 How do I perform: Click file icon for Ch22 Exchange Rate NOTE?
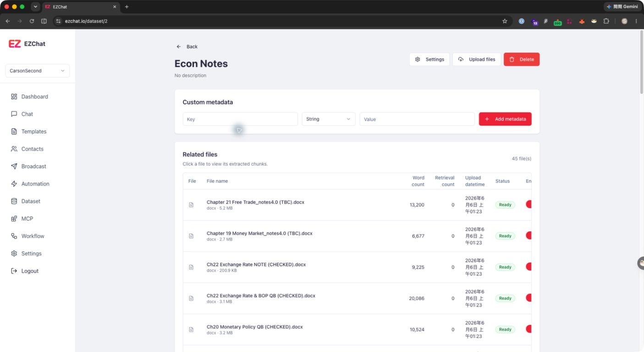tap(191, 267)
